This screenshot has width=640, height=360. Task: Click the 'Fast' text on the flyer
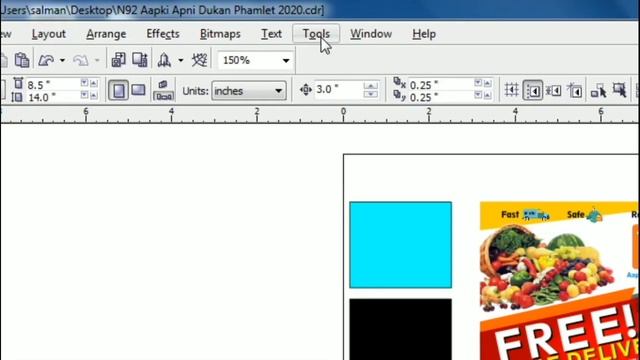pyautogui.click(x=510, y=214)
